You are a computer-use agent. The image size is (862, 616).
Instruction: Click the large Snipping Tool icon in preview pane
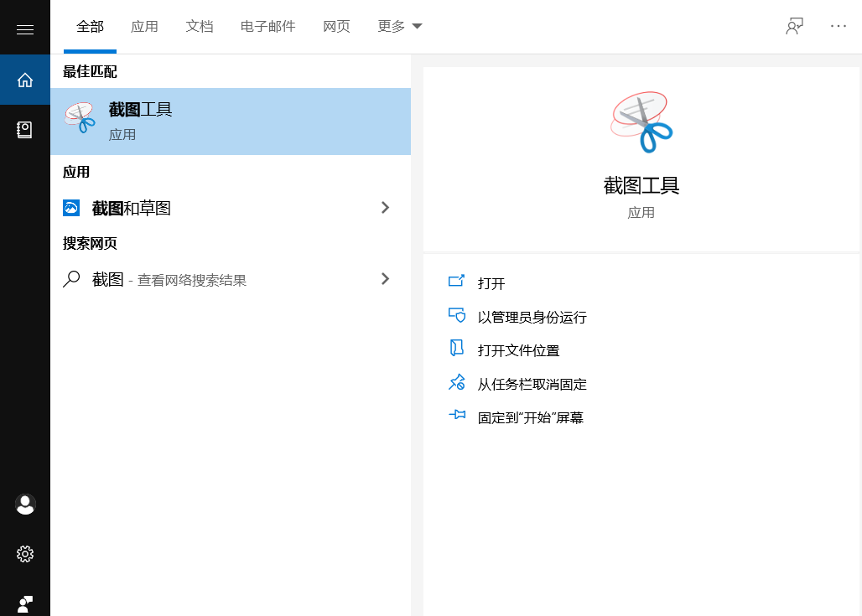[641, 122]
